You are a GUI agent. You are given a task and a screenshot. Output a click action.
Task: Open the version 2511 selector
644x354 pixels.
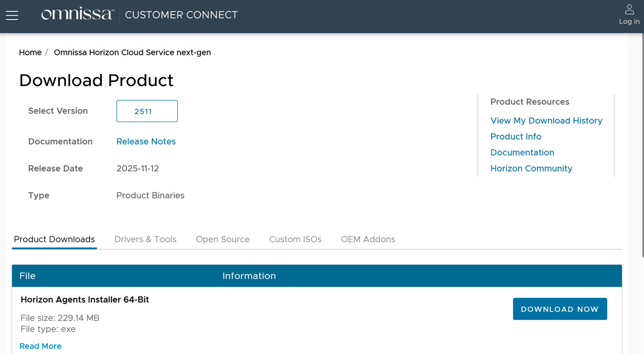coord(147,111)
